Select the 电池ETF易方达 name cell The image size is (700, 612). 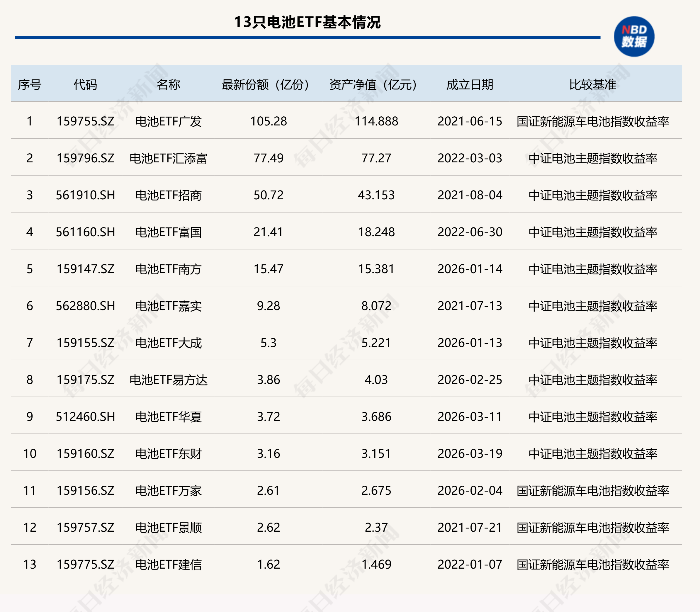coord(168,380)
